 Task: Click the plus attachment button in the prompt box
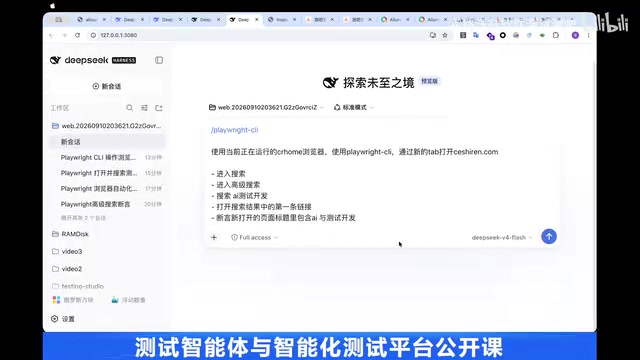[214, 237]
